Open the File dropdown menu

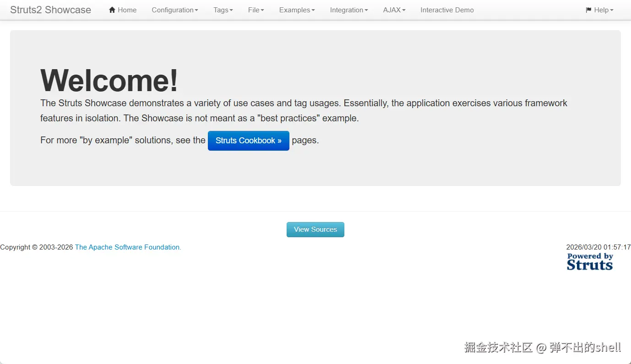click(256, 10)
